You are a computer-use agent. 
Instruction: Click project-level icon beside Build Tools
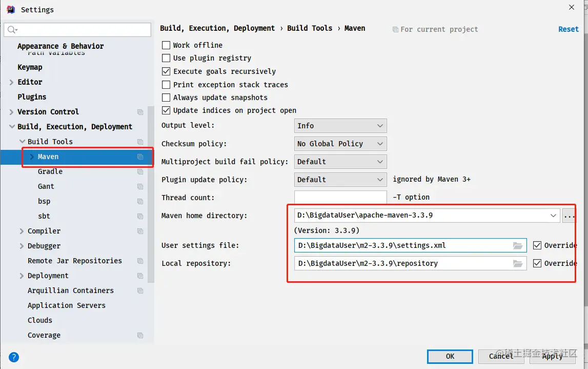[140, 142]
